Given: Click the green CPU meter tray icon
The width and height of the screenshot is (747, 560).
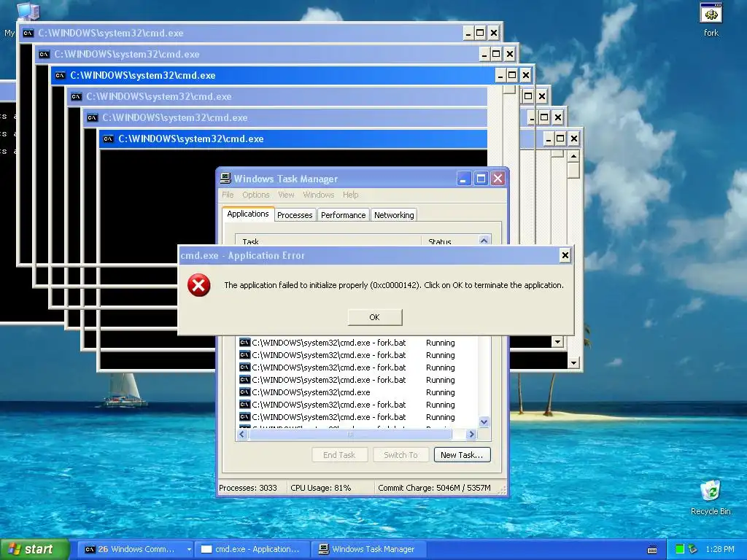Looking at the screenshot, I should click(680, 549).
